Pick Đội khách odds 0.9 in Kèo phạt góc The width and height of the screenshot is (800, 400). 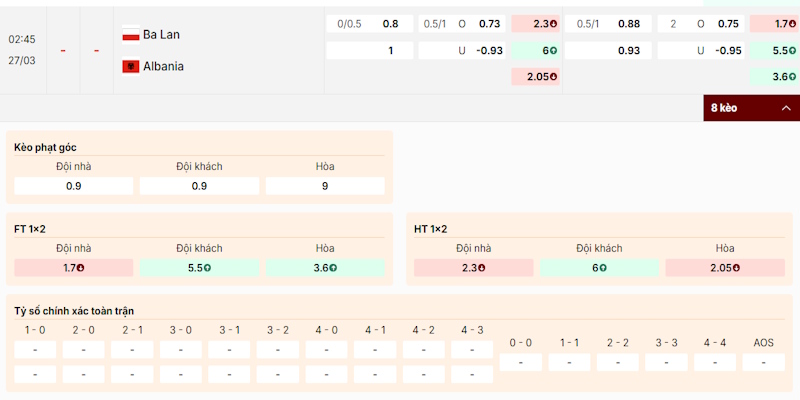coord(199,186)
